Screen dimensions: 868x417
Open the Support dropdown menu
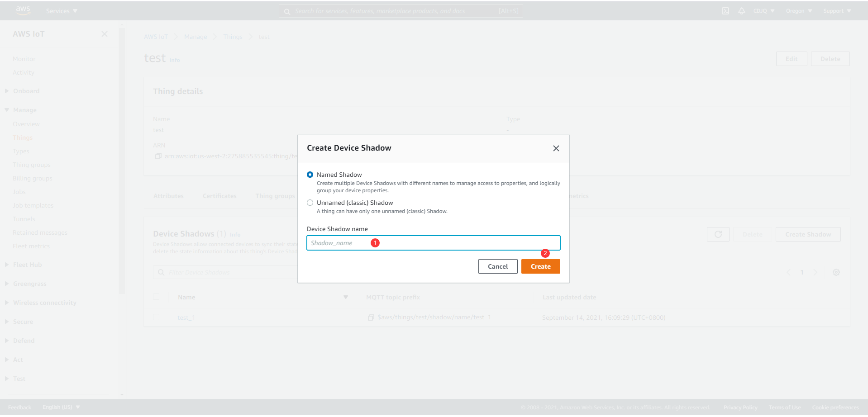(x=837, y=11)
